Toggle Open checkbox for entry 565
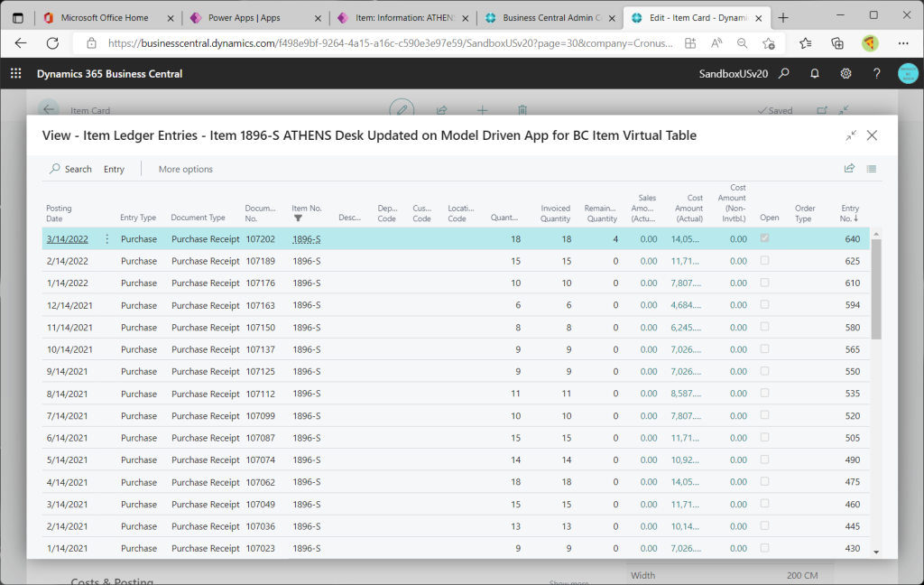Screen dimensions: 924x585 765,348
